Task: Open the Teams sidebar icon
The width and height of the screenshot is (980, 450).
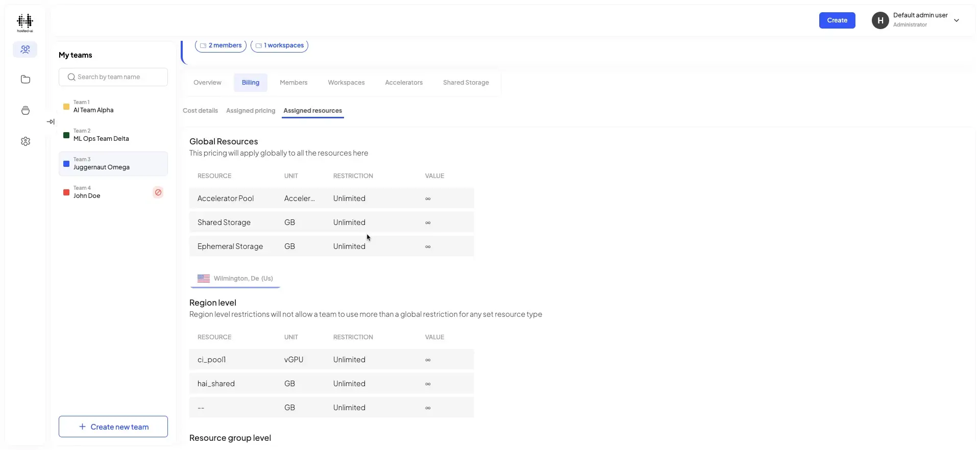Action: (x=25, y=49)
